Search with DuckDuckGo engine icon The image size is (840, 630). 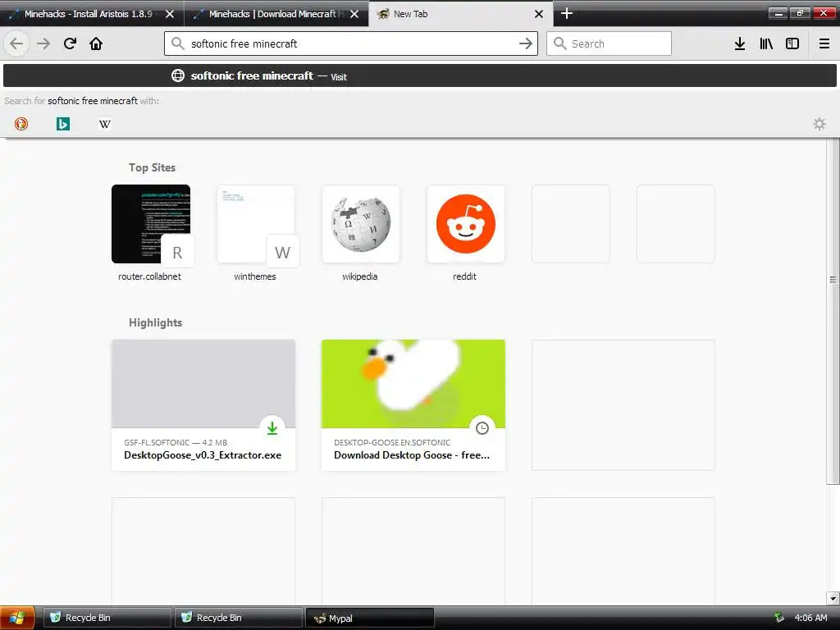[21, 124]
